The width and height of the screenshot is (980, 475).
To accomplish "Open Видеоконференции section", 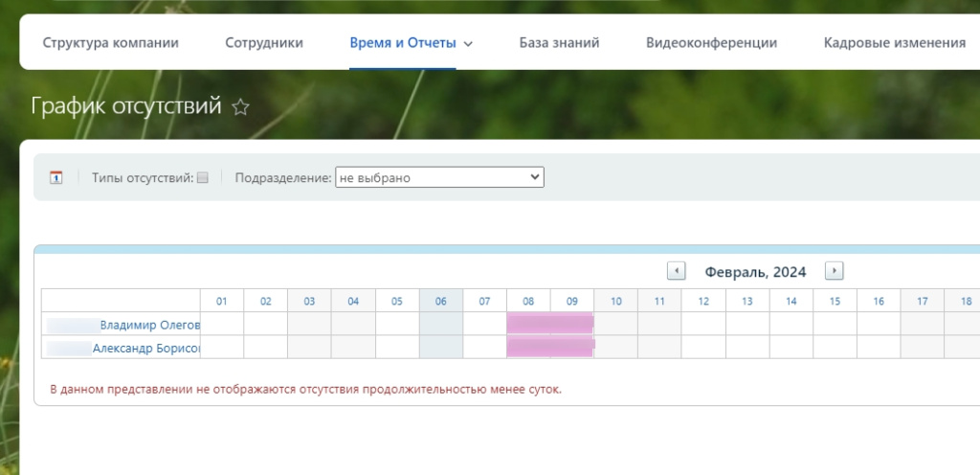I will [x=711, y=42].
